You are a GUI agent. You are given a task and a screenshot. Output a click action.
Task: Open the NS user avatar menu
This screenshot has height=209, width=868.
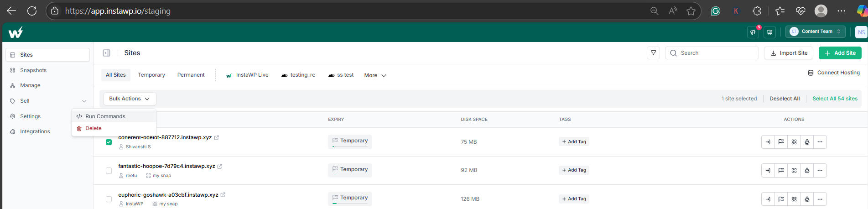[861, 32]
